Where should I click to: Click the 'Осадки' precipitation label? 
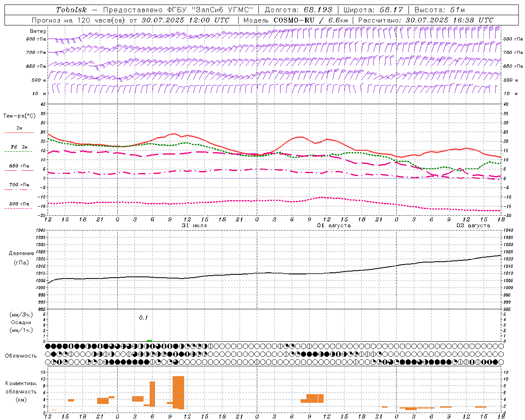(21, 322)
